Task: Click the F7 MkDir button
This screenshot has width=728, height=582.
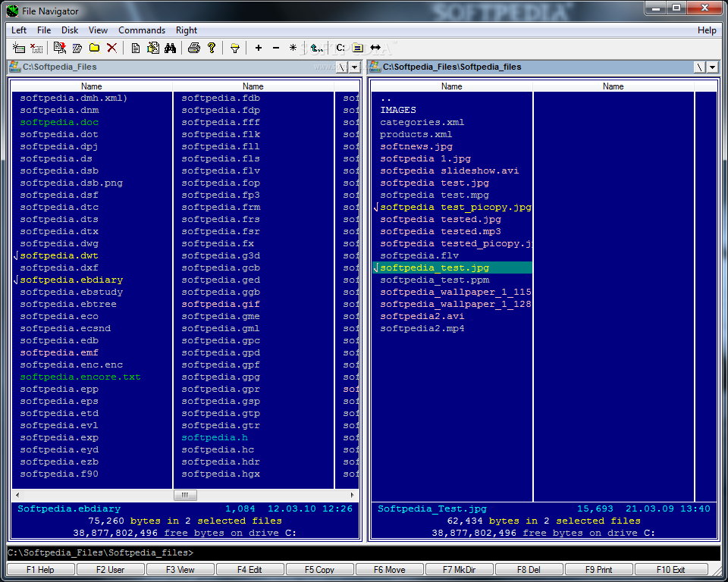Action: (x=460, y=569)
